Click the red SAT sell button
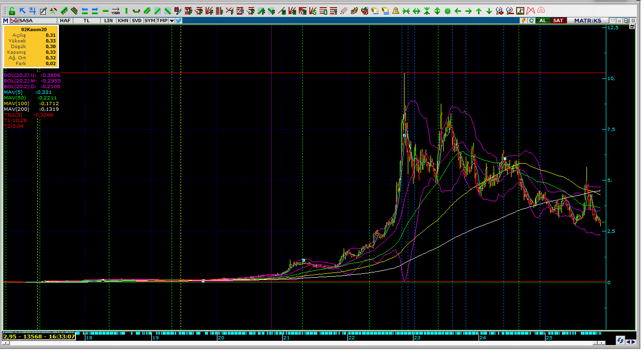This screenshot has height=362, width=644. tap(558, 21)
